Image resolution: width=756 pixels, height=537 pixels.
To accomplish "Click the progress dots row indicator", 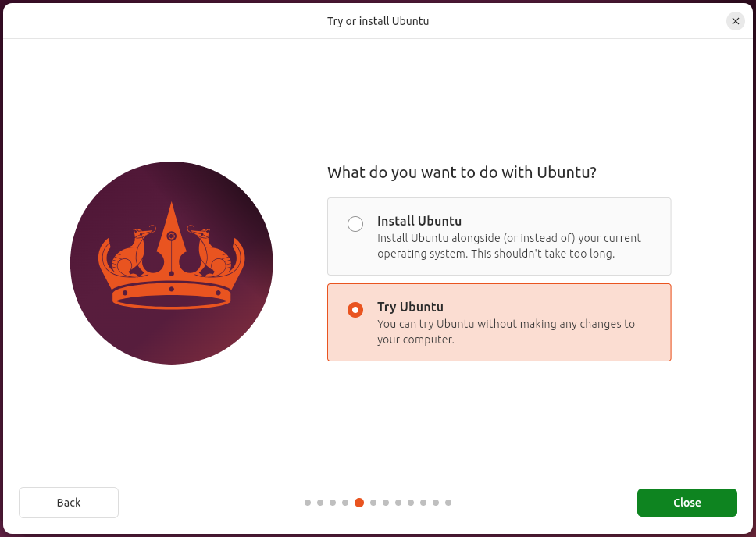I will pos(377,503).
